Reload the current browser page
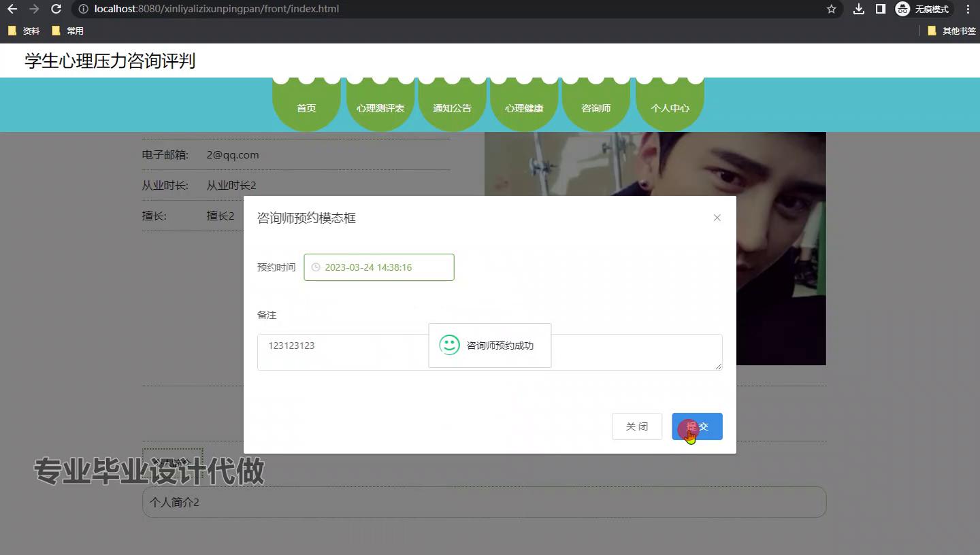The image size is (980, 555). click(x=56, y=10)
